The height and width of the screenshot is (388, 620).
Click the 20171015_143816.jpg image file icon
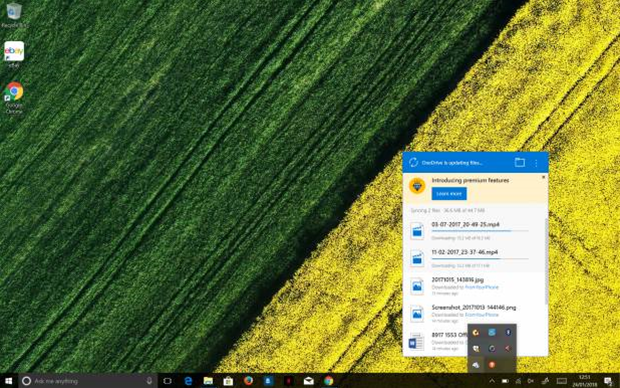click(417, 286)
